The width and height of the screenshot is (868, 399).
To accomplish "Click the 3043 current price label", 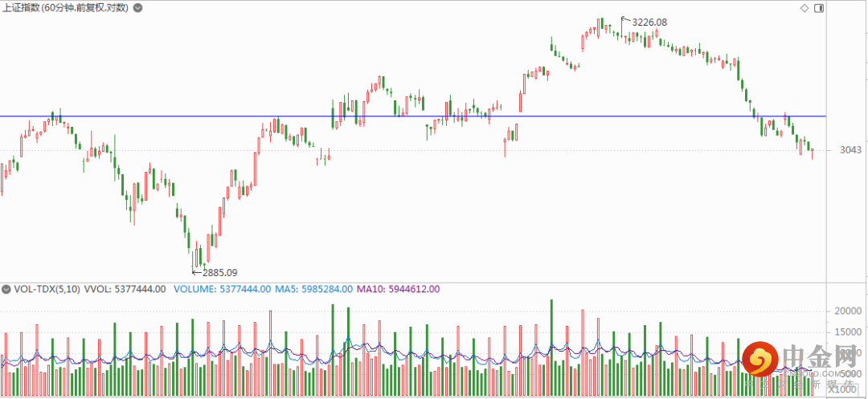I will click(850, 150).
